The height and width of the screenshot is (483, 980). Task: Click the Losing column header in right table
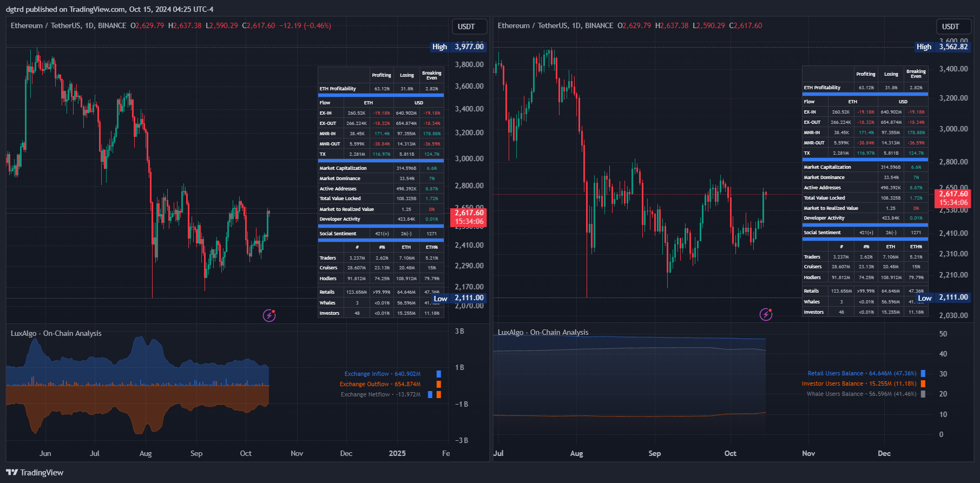tap(891, 74)
